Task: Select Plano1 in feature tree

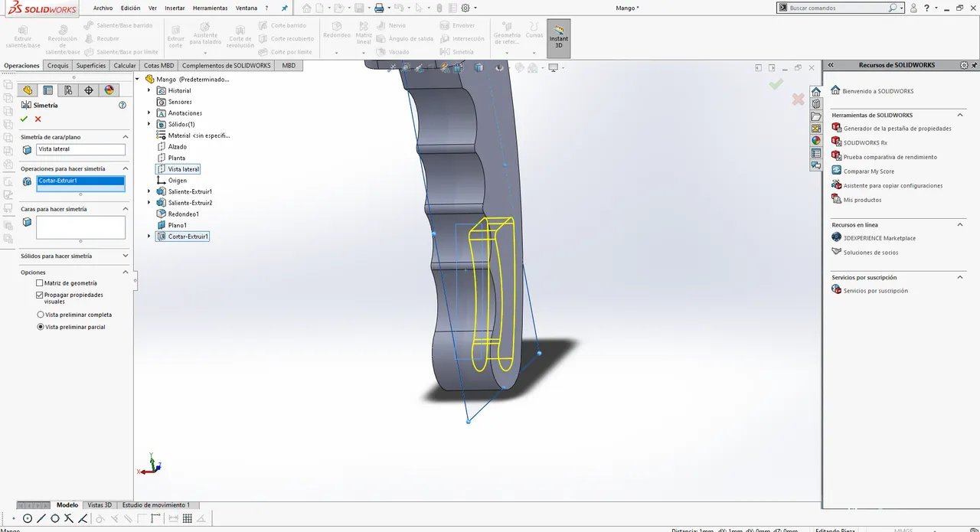Action: click(177, 225)
